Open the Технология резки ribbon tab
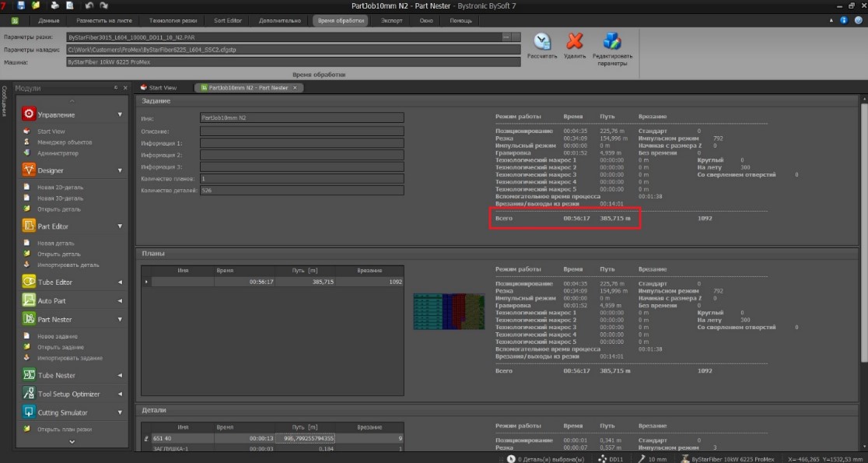Image resolution: width=868 pixels, height=463 pixels. (173, 20)
